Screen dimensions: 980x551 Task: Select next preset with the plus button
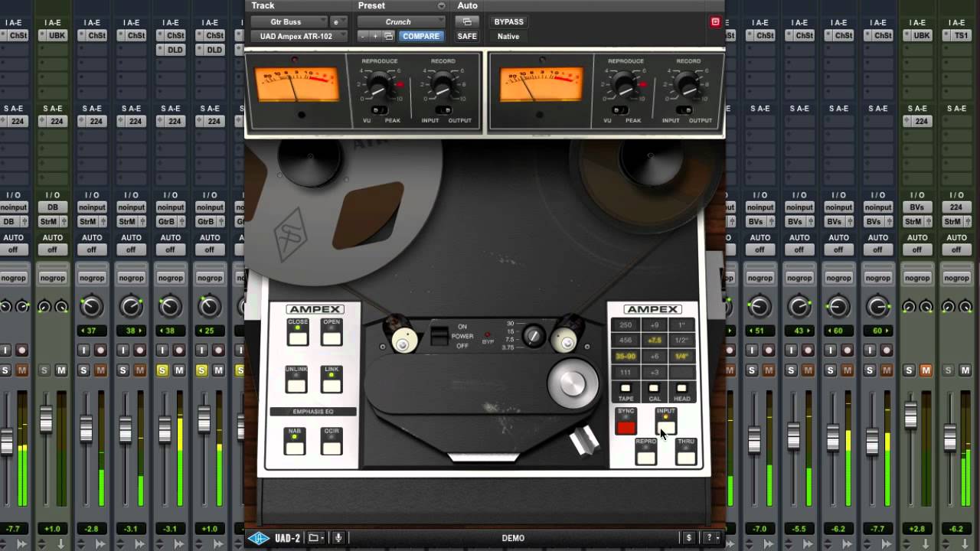point(376,36)
